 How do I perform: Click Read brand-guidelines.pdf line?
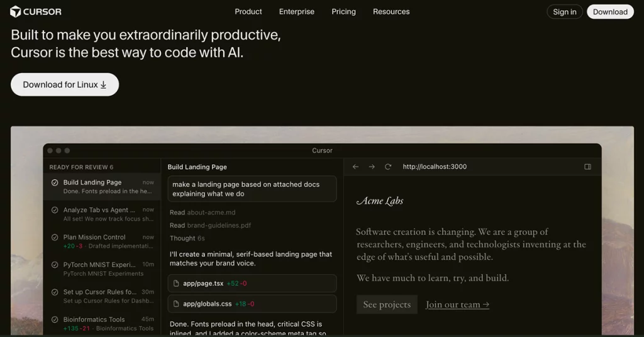click(210, 225)
